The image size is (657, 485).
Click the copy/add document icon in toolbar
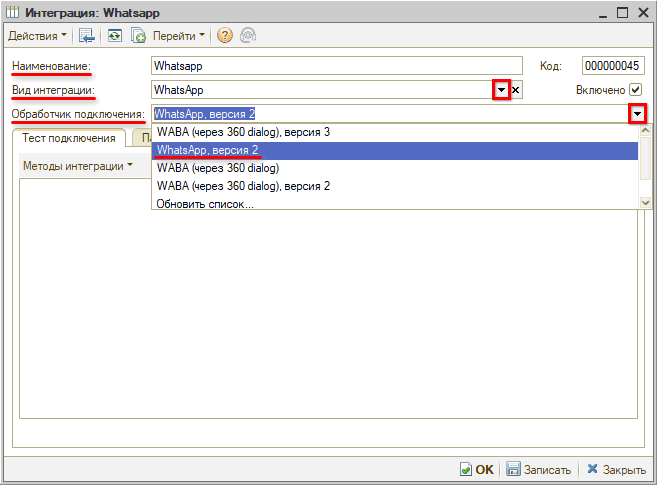pos(139,36)
